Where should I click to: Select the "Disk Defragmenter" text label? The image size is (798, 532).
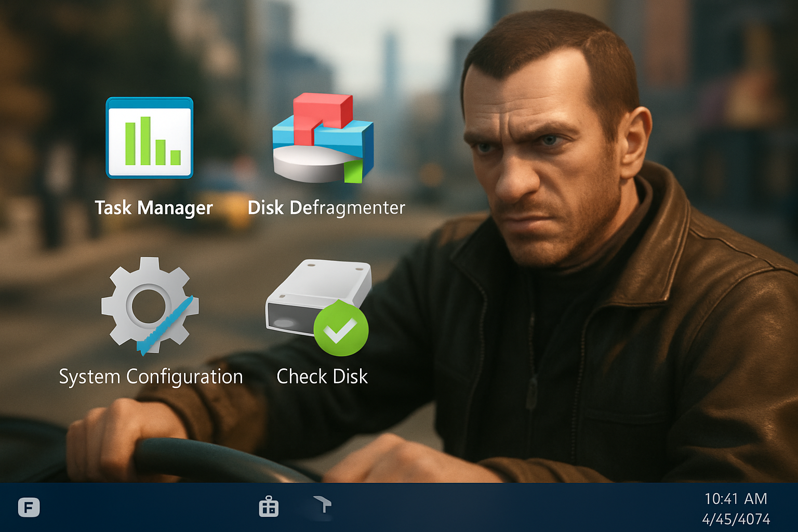coord(326,208)
